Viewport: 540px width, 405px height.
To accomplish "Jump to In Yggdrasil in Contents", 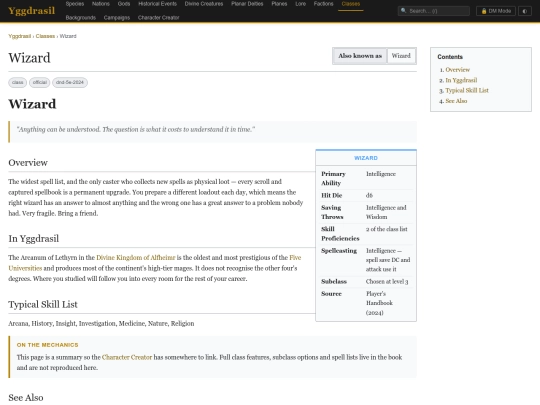I will pos(461,80).
